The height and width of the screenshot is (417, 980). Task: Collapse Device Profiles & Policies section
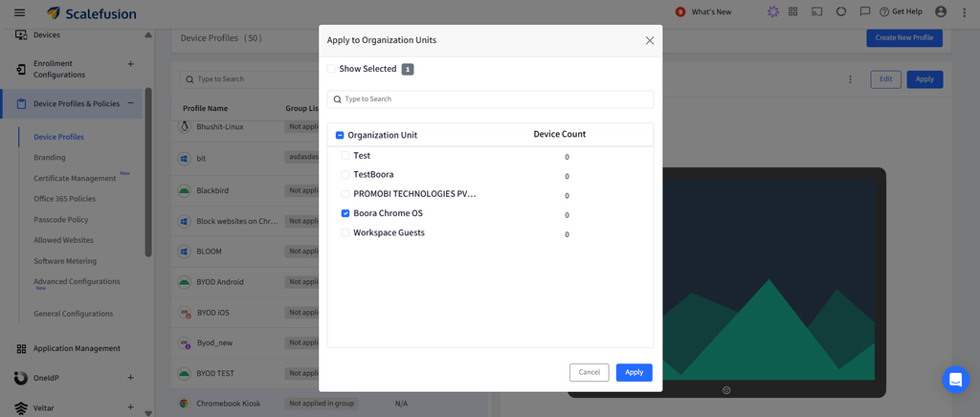[130, 103]
